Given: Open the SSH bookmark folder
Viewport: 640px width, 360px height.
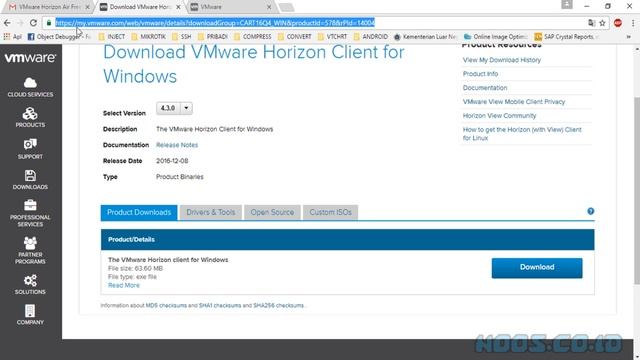Looking at the screenshot, I should point(182,37).
